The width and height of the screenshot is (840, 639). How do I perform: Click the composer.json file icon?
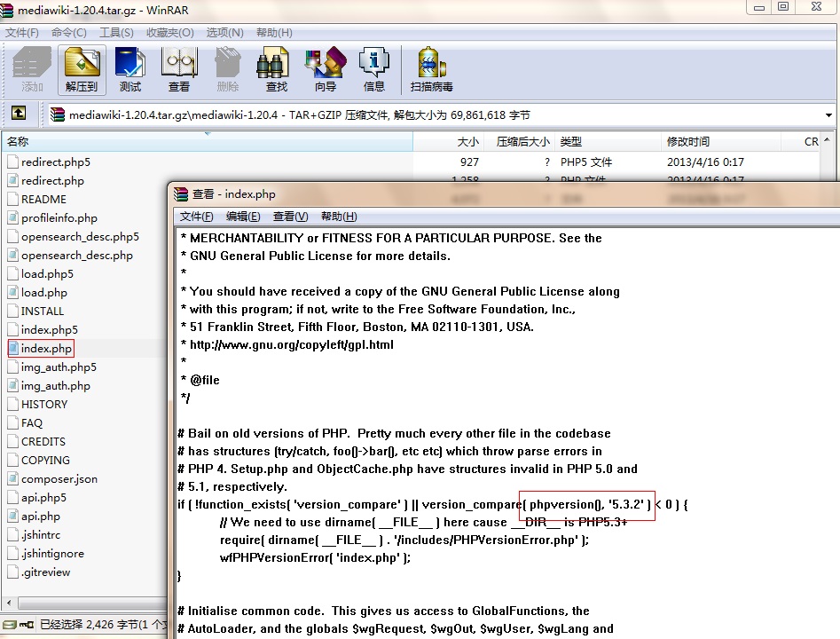click(12, 478)
